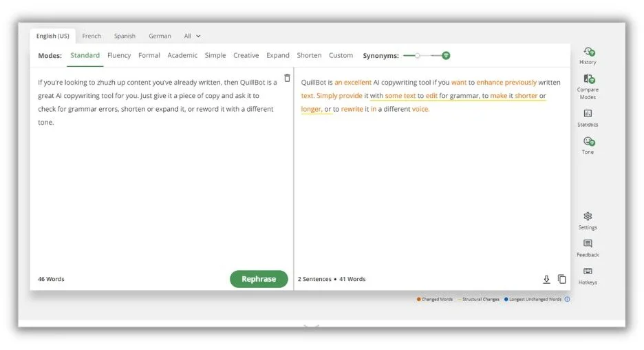
Task: Click the word "zhuzh" in the input text
Action: tap(106, 82)
